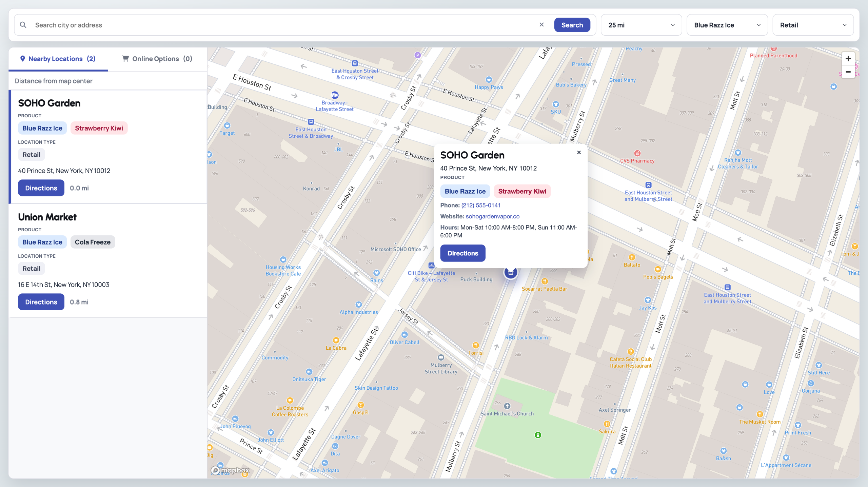Visit the sohogardenvapor.co website link

coord(493,216)
